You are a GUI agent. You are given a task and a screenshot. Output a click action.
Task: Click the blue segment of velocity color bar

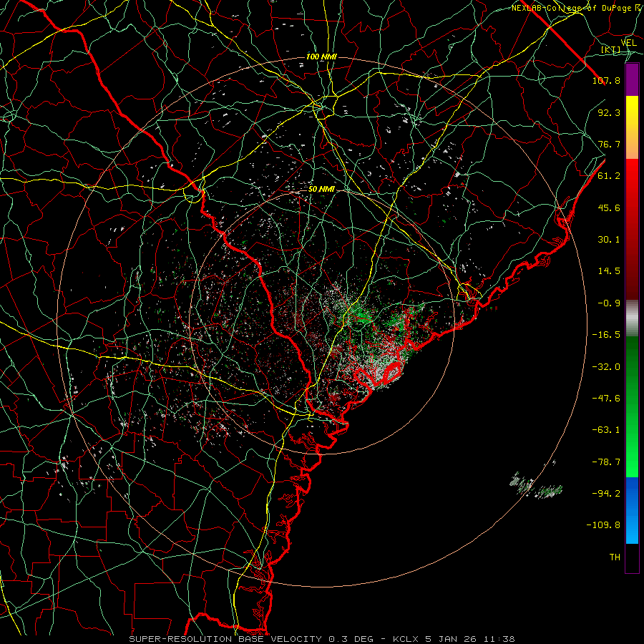tap(632, 510)
